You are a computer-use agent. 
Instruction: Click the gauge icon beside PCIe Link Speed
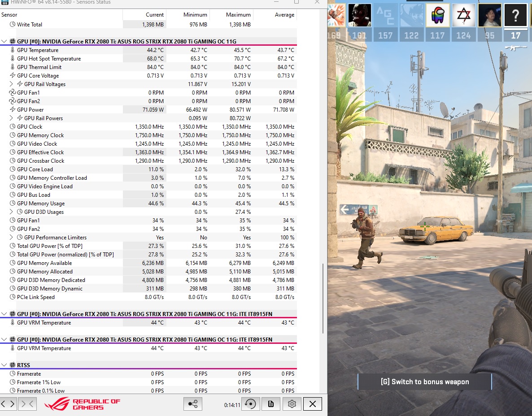click(x=13, y=297)
